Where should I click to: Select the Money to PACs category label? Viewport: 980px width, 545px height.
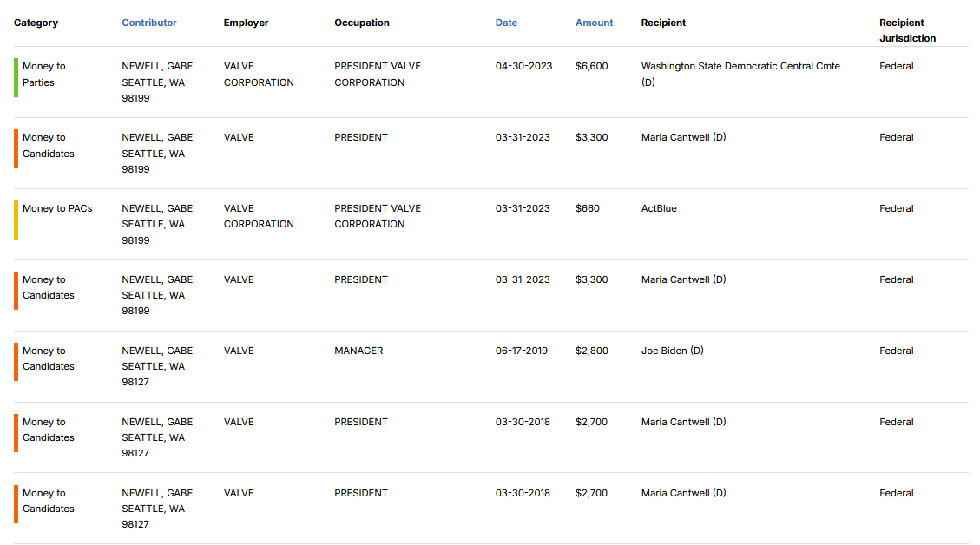click(57, 209)
